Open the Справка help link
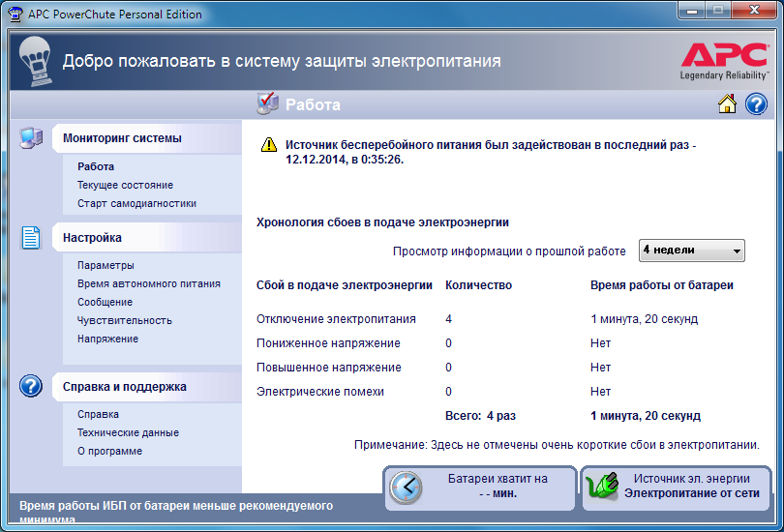This screenshot has height=532, width=784. tap(98, 414)
